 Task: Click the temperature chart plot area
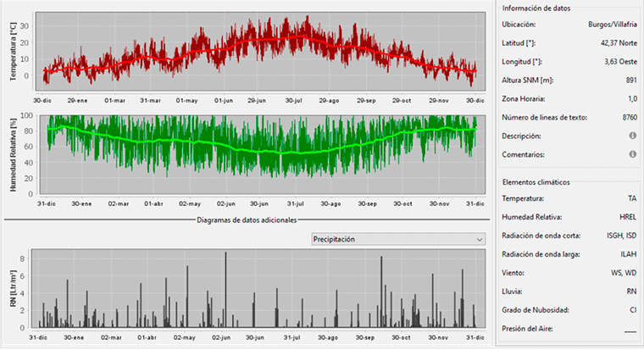coord(258,51)
